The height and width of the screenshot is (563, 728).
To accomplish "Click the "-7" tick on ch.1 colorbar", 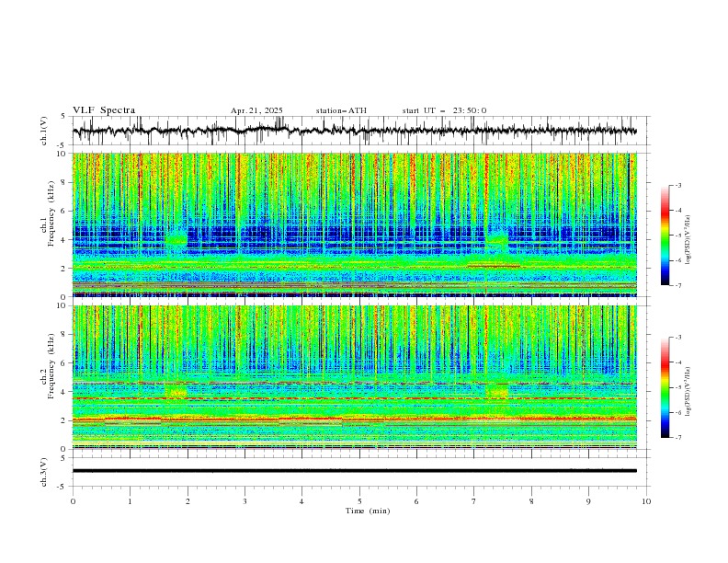I will (677, 286).
